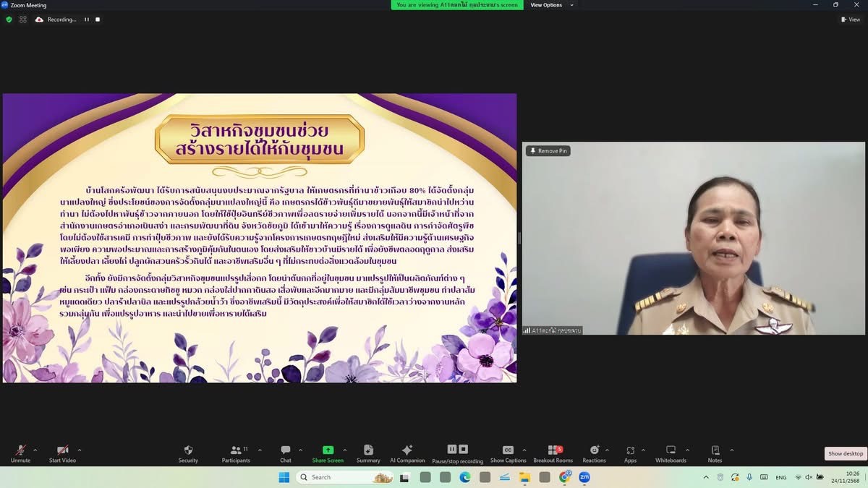
Task: Open the View Options dropdown
Action: point(551,5)
